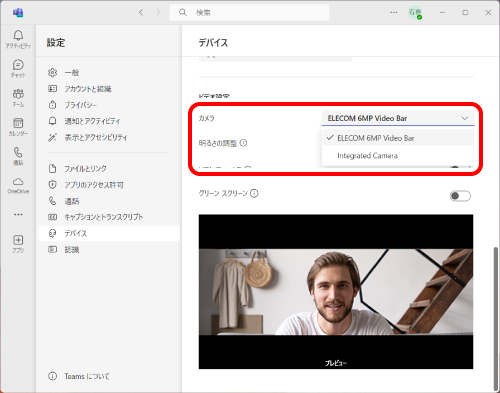The image size is (500, 393).
Task: Open OneDrive from the left rail
Action: click(x=18, y=185)
